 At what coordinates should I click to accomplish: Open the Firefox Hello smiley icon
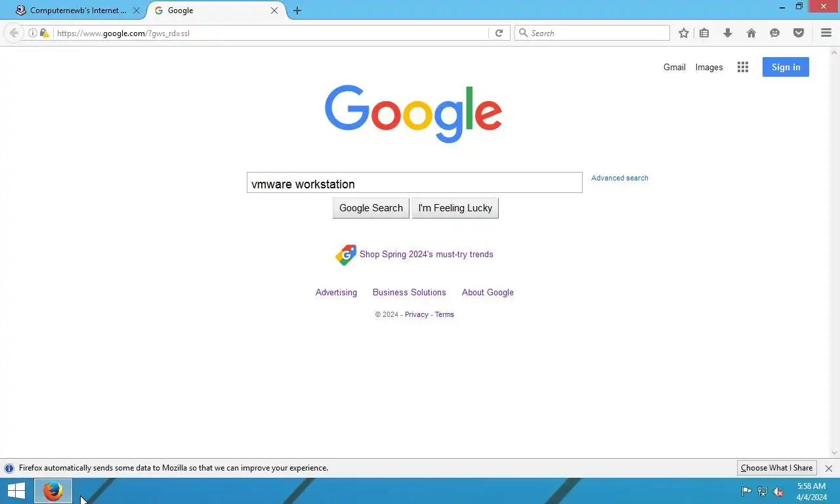click(x=775, y=33)
